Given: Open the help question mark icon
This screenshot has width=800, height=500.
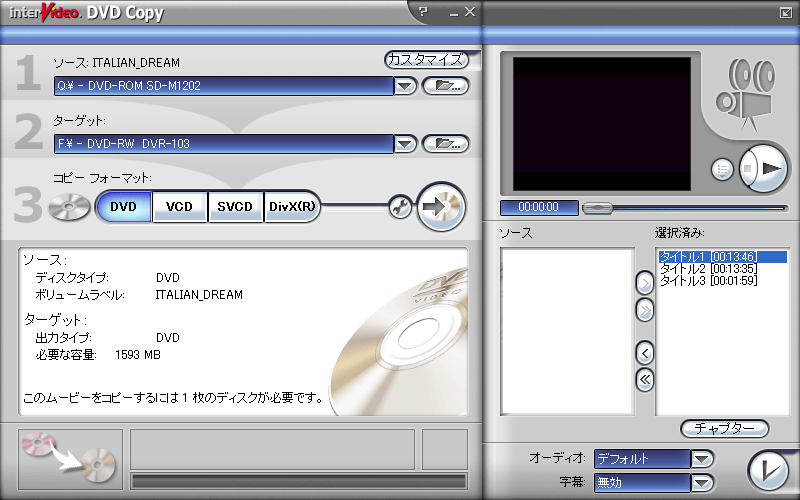Looking at the screenshot, I should coord(423,11).
